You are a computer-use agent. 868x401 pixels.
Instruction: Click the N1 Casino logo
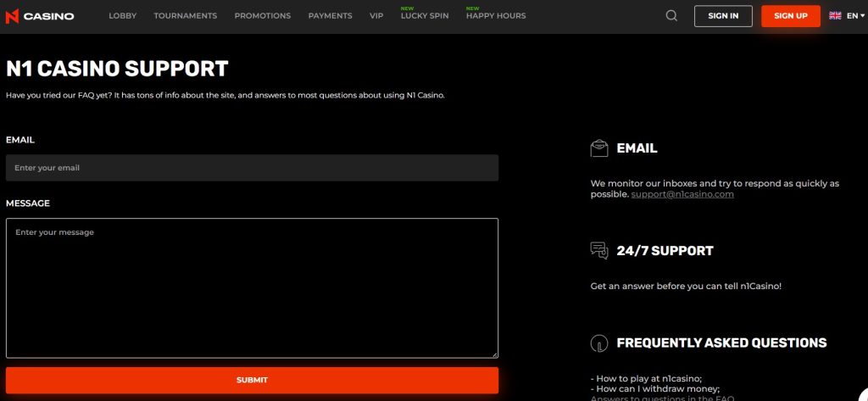tap(39, 16)
